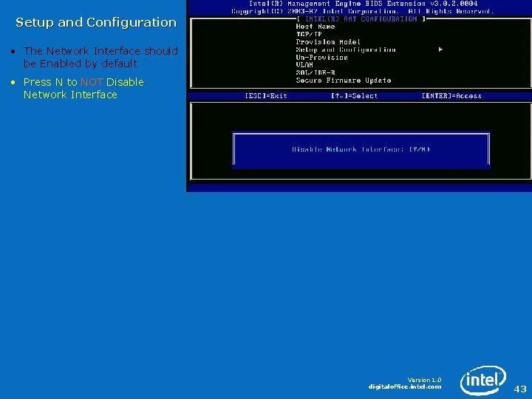The width and height of the screenshot is (532, 399).
Task: Select Secure Firmware Update entry
Action: [344, 81]
